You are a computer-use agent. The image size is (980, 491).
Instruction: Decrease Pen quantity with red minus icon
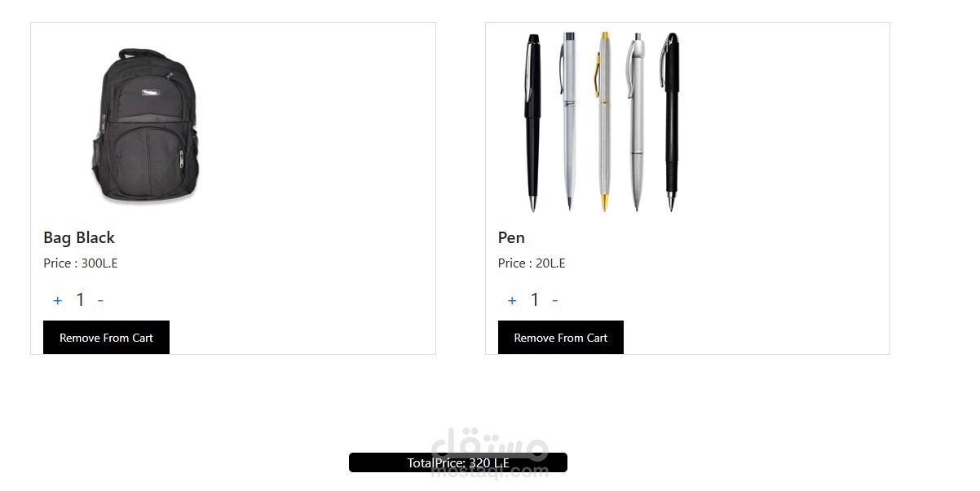point(555,300)
